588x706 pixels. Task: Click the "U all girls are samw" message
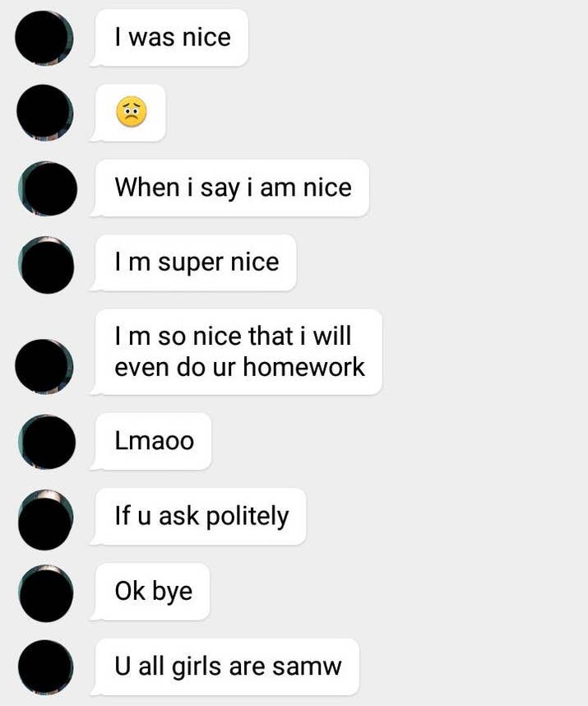pyautogui.click(x=228, y=666)
